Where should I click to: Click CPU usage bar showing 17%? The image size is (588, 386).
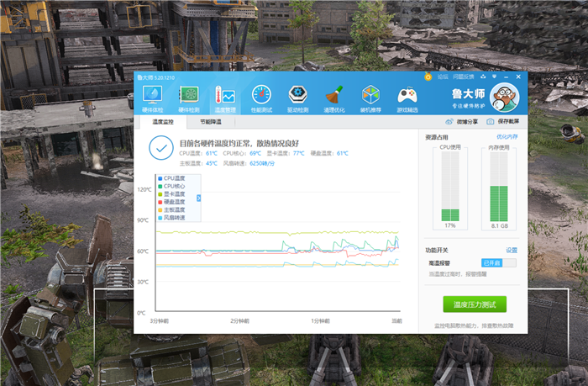click(450, 187)
